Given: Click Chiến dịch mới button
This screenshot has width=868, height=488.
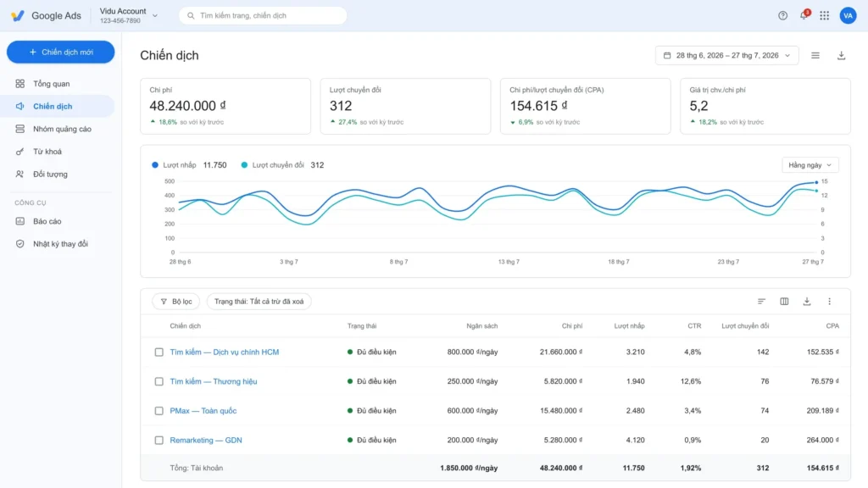Looking at the screenshot, I should point(60,52).
